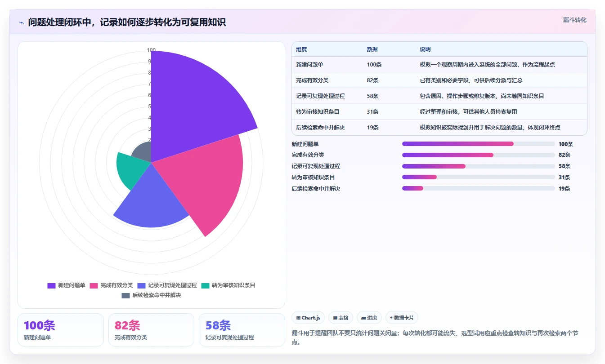The width and height of the screenshot is (605, 364).
Task: Click the 100条 新建问题单 data card
Action: pyautogui.click(x=61, y=330)
